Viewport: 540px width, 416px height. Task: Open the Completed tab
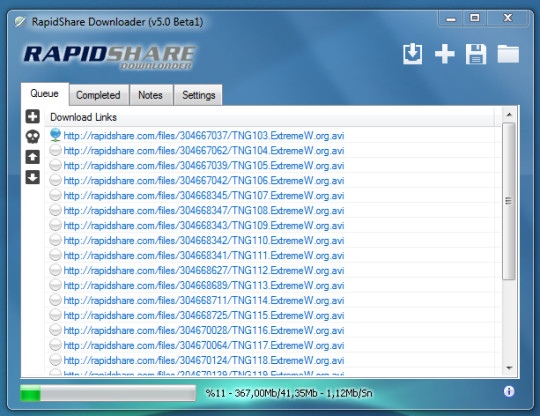coord(98,95)
